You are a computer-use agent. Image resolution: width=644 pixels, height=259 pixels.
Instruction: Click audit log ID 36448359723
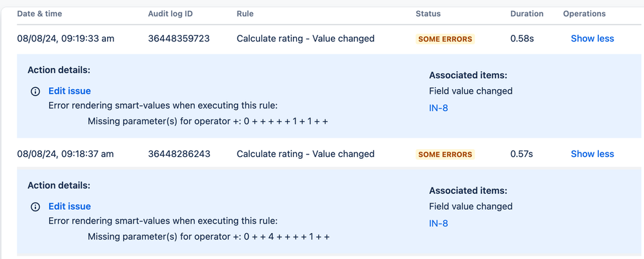(179, 39)
